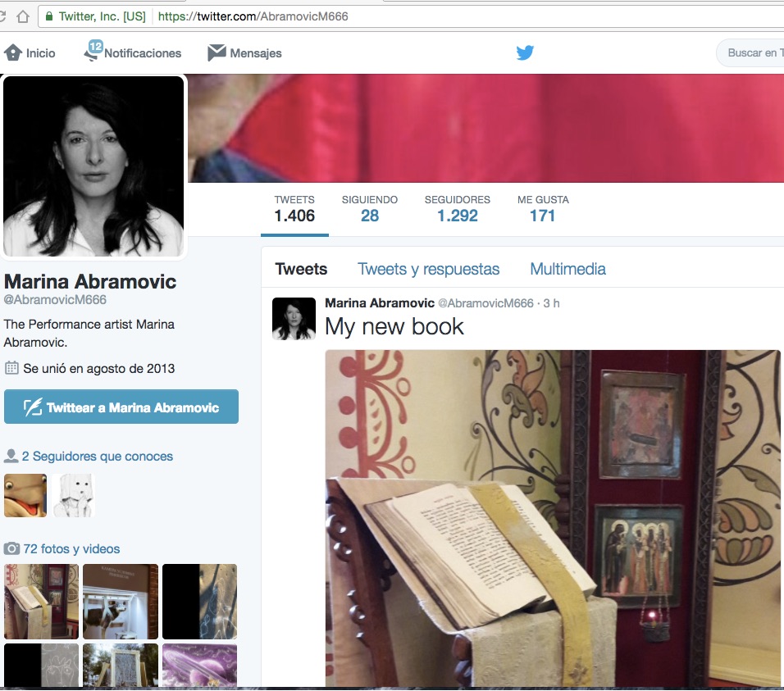Click green padlock security icon

50,16
